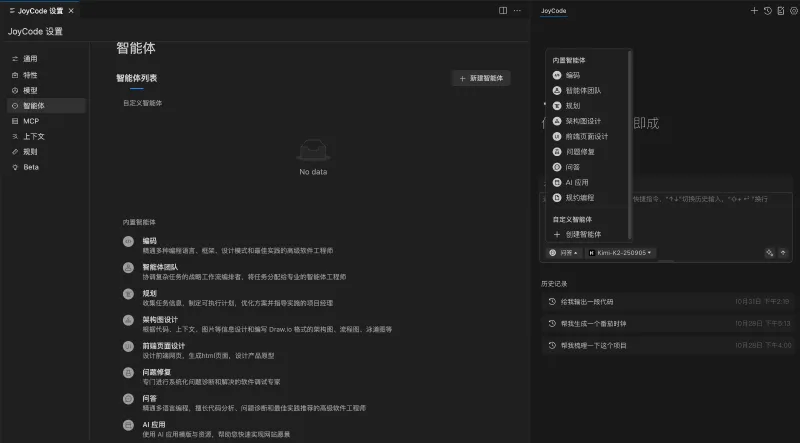This screenshot has width=800, height=443.
Task: Select 智能体 in the settings sidebar
Action: 46,106
